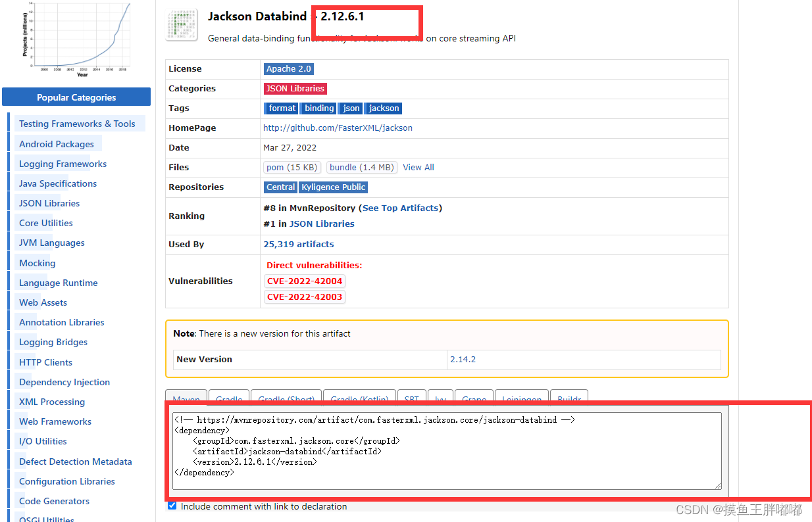Switch to the Gradle (Kotlin) tab
The image size is (812, 522).
coord(359,398)
